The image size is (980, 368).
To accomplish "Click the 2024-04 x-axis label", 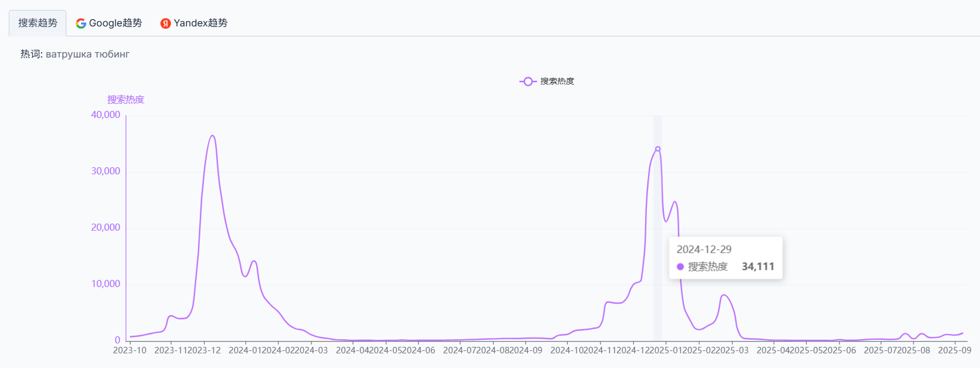I will 352,350.
